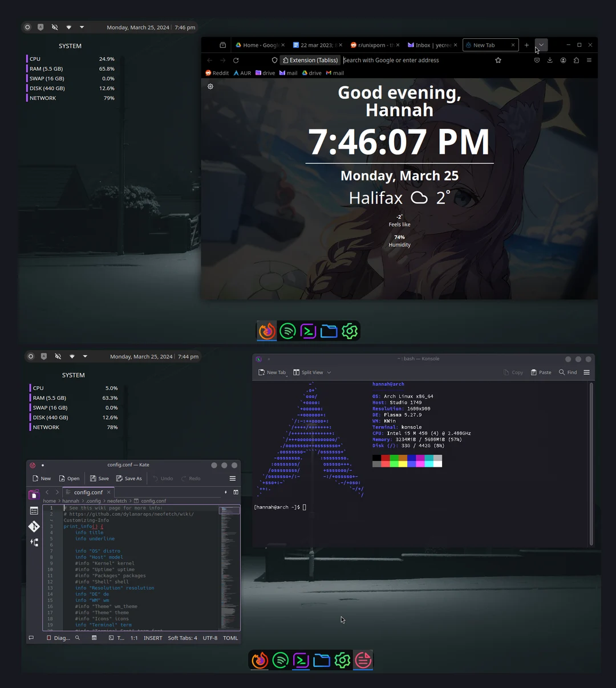Open the Git sidebar in Kate
Viewport: 616px width, 688px height.
(34, 526)
